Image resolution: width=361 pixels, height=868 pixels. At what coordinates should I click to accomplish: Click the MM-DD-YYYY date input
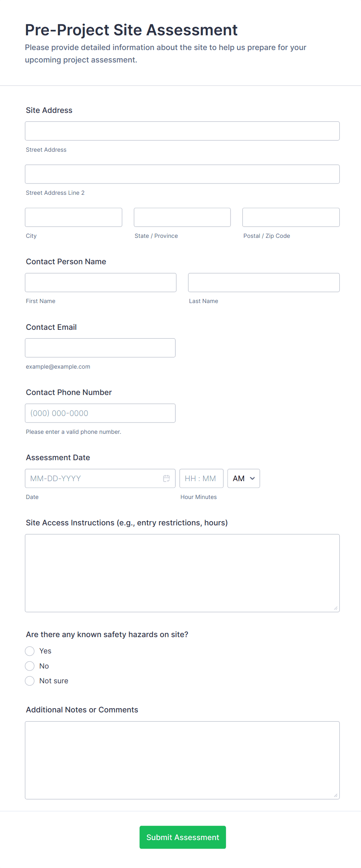tap(93, 478)
